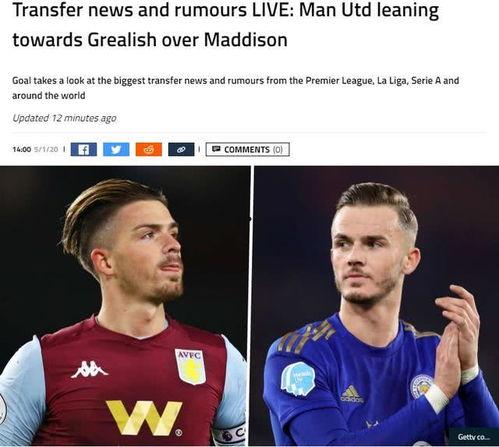Click the club badge on the blue shirt
The image size is (499, 447).
pyautogui.click(x=421, y=387)
